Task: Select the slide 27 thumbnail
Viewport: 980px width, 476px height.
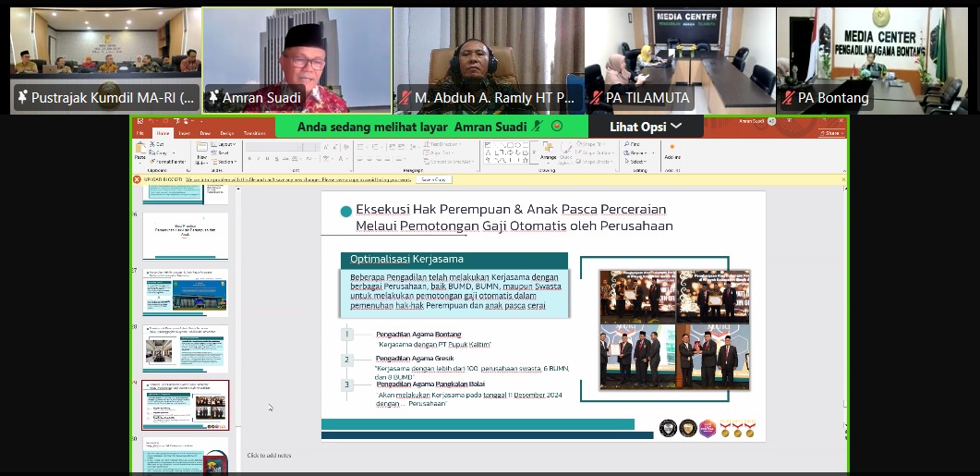Action: pos(185,293)
